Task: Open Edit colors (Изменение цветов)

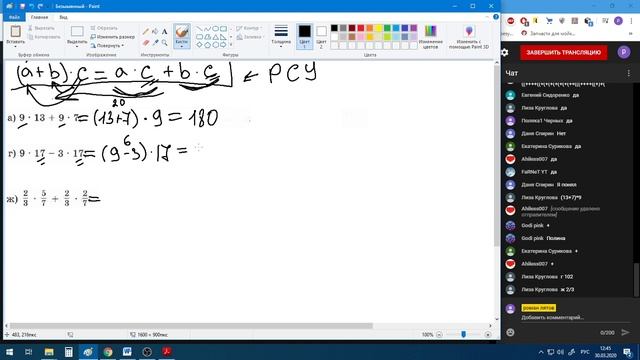Action: click(x=431, y=36)
